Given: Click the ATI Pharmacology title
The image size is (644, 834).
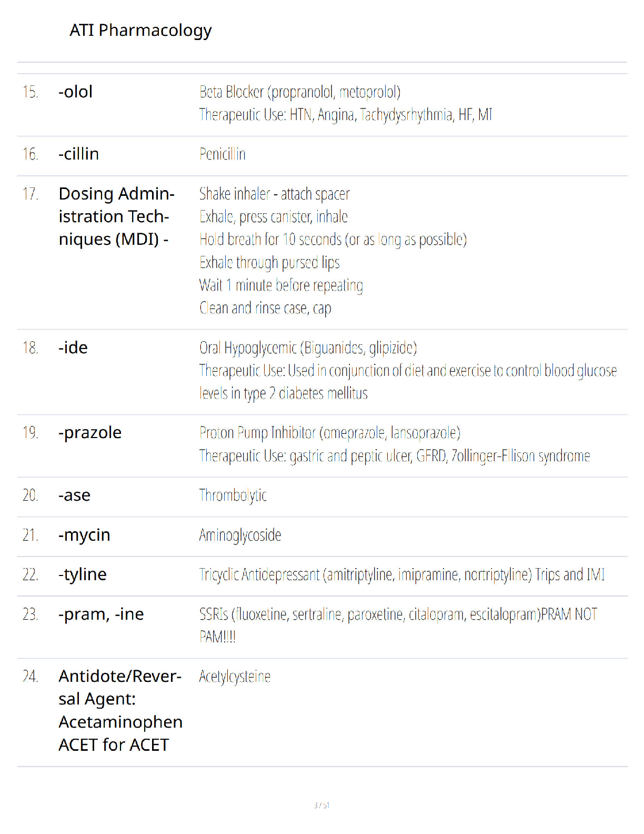Looking at the screenshot, I should click(140, 31).
